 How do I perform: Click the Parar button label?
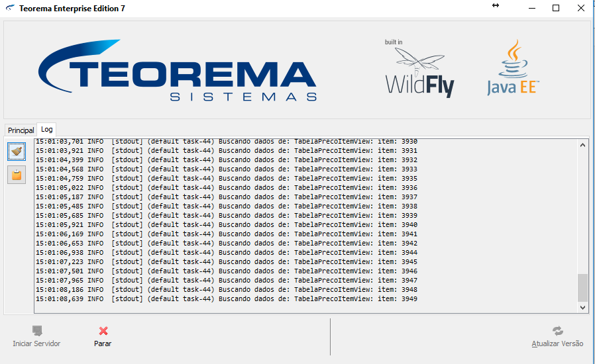point(103,343)
